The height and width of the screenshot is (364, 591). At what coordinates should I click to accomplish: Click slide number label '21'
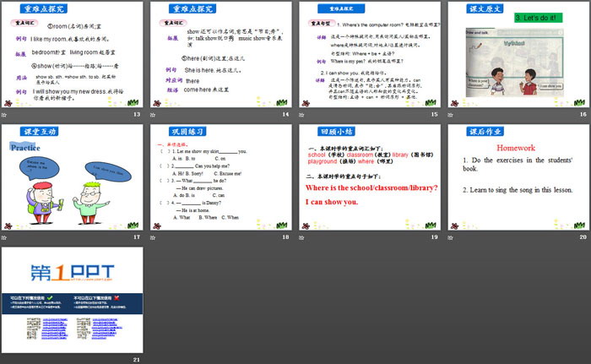(x=137, y=360)
